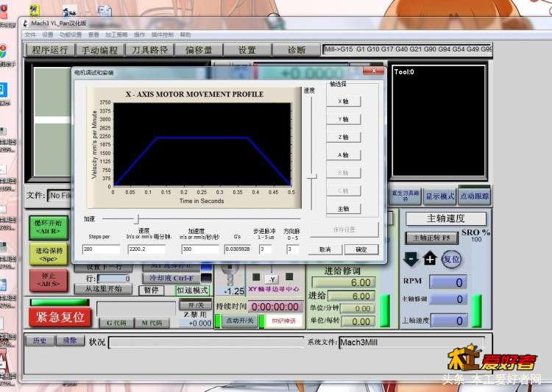Open the 设置 screen tab

247,50
